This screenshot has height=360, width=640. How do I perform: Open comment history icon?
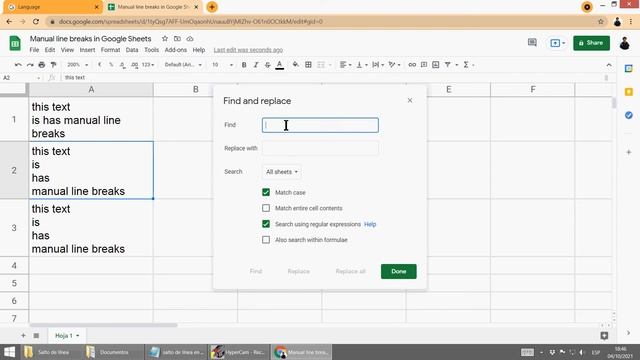pyautogui.click(x=532, y=42)
